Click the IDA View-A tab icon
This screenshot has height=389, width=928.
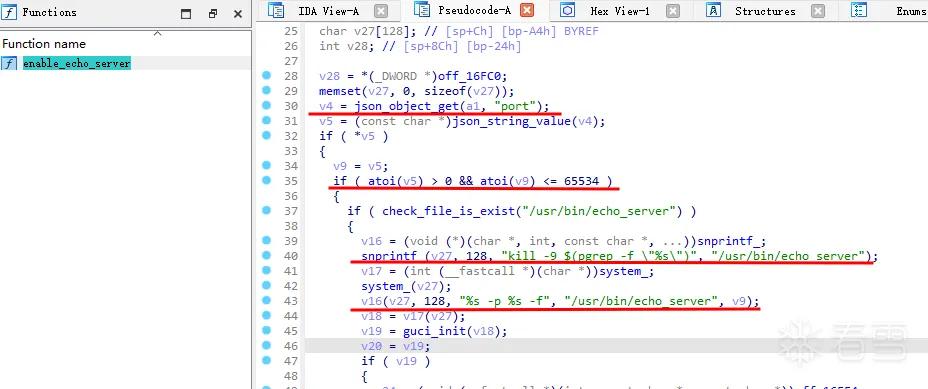click(x=275, y=10)
